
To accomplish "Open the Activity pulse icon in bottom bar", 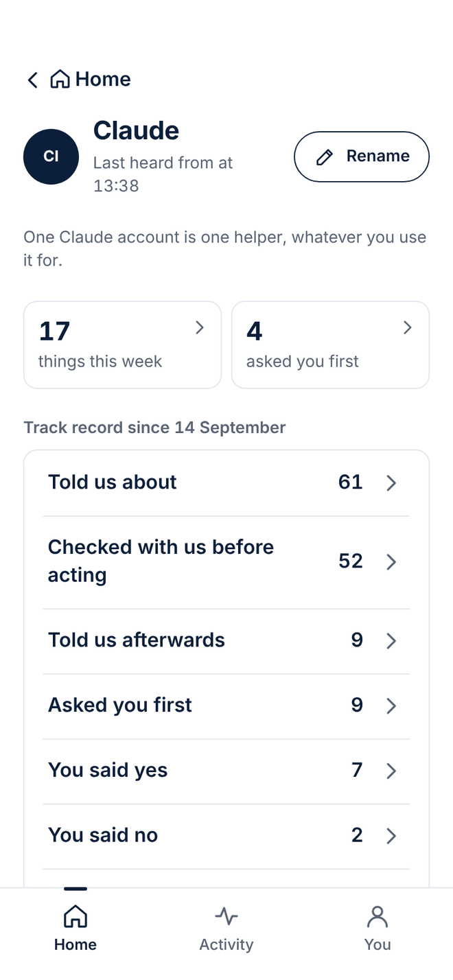I will pyautogui.click(x=226, y=916).
